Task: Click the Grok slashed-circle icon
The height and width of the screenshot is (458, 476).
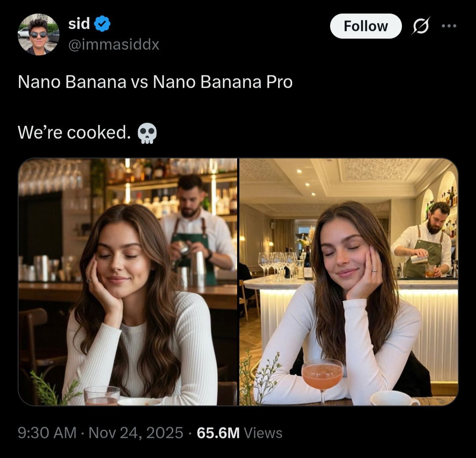Action: 421,26
